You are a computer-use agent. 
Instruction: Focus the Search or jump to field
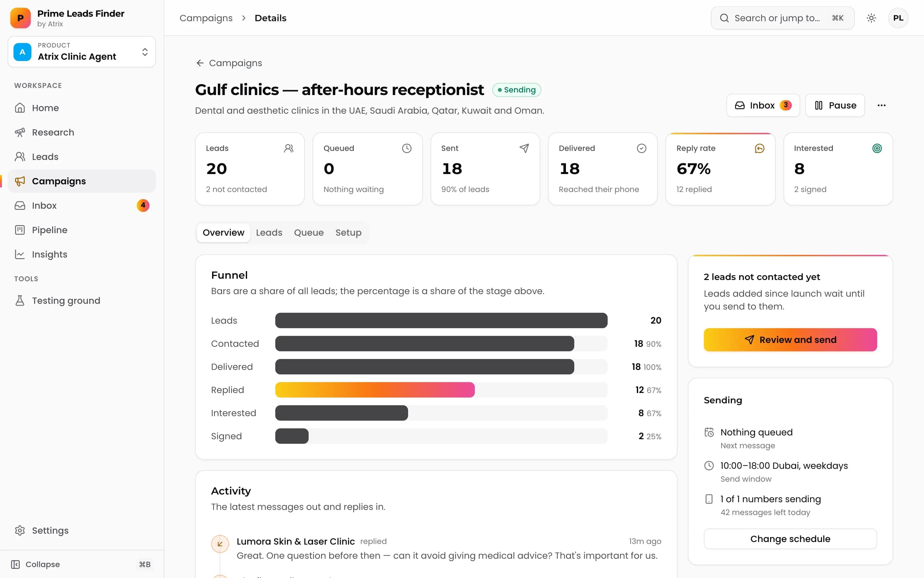(782, 18)
